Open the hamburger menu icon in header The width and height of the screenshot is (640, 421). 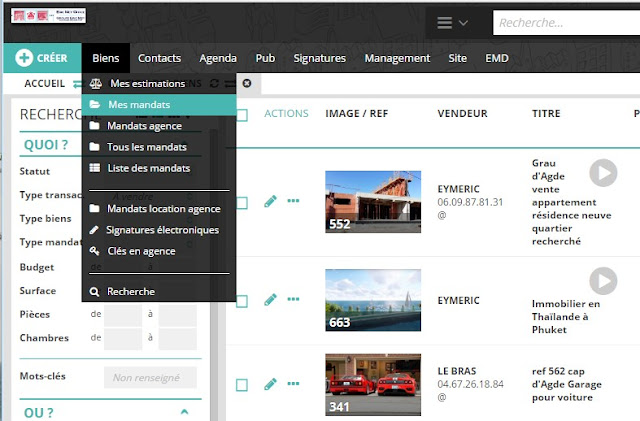[x=444, y=23]
